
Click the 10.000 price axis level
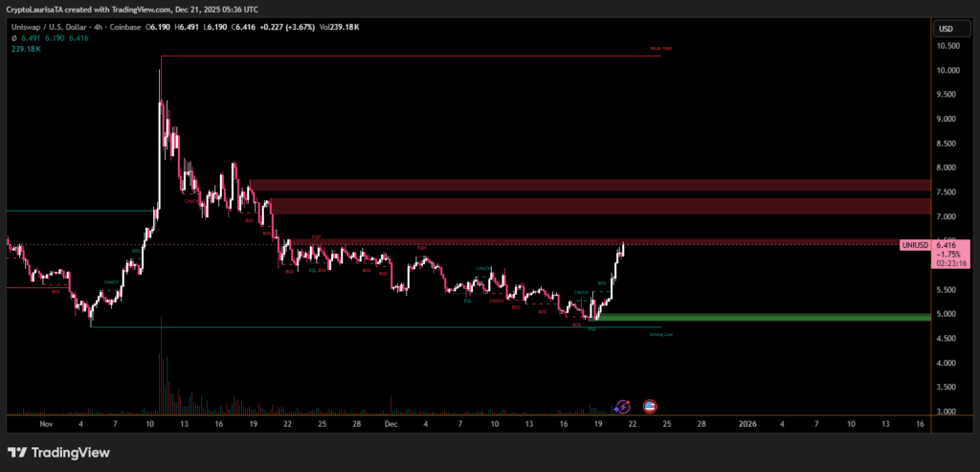click(x=947, y=71)
